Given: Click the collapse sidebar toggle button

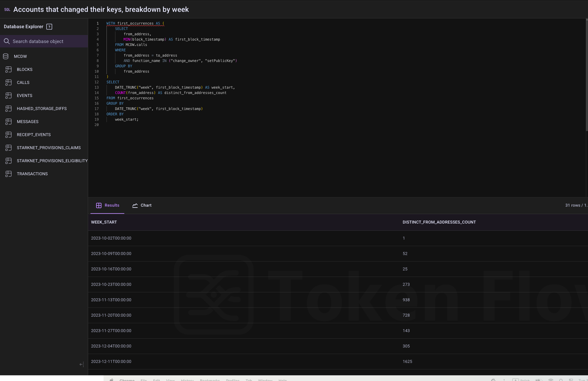Looking at the screenshot, I should (x=81, y=364).
